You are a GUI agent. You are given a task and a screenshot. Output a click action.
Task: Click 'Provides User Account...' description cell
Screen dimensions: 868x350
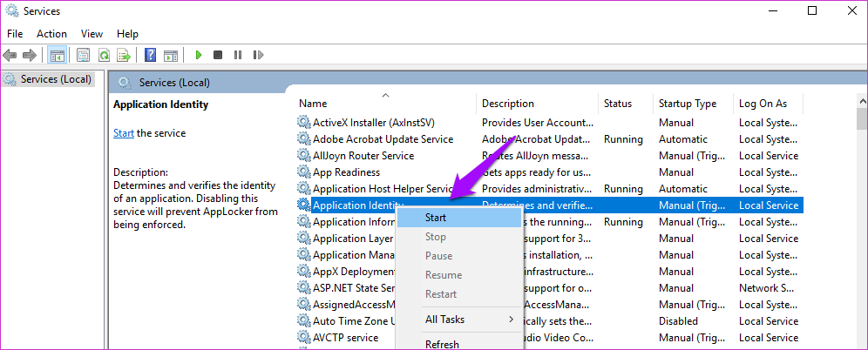click(537, 122)
